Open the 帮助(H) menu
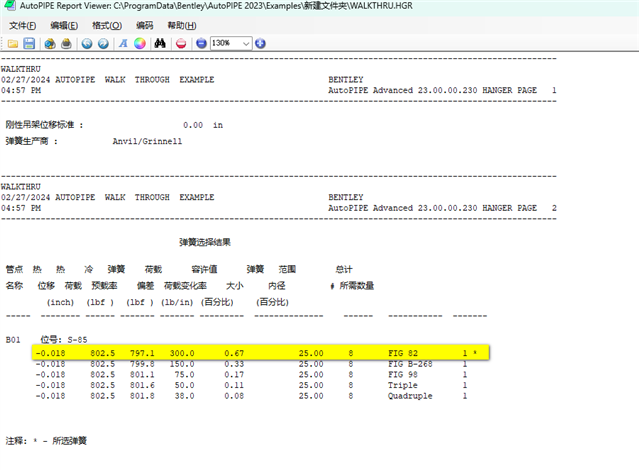The height and width of the screenshot is (470, 639). (183, 24)
